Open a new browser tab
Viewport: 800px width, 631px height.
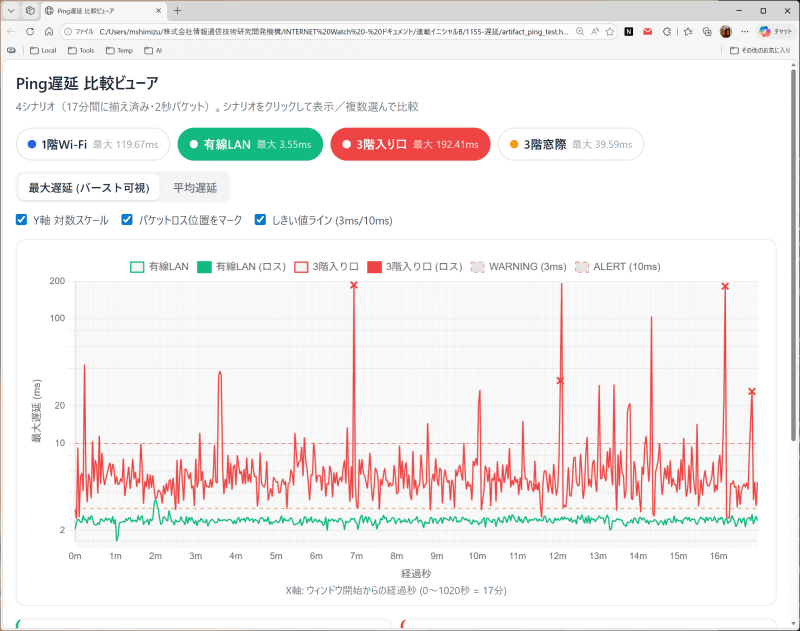[x=177, y=10]
